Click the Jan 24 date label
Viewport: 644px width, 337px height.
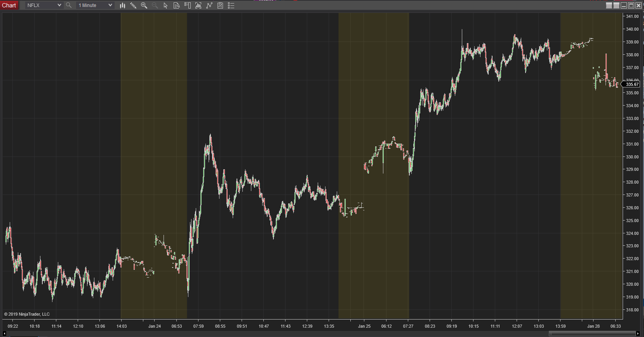pos(155,326)
